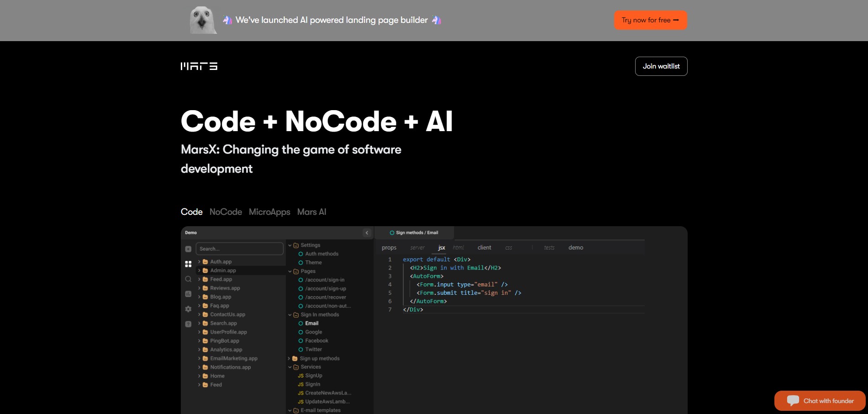
Task: Open the bar chart analytics sidebar icon
Action: point(188,294)
